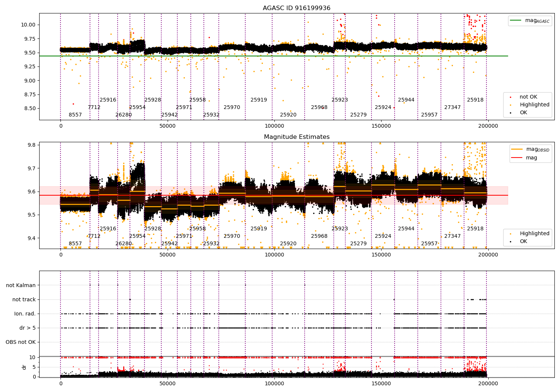
Task: Click the red line sample beside mag legend entry
Action: 517,158
